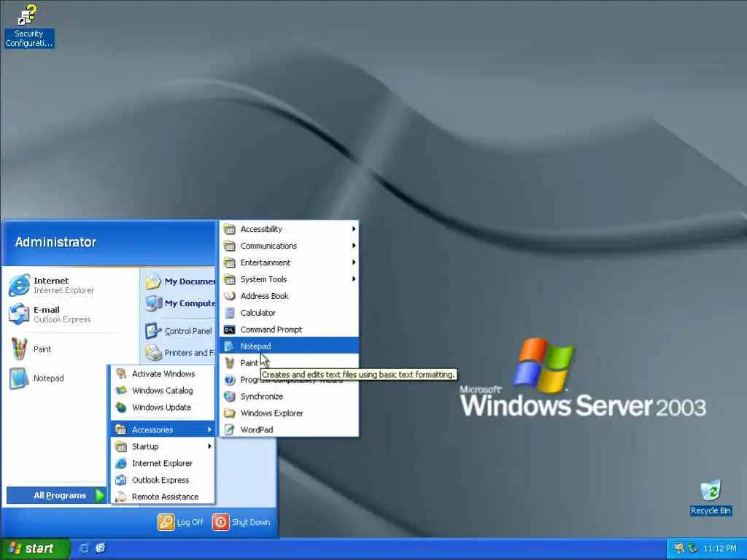This screenshot has width=747, height=560.
Task: Click the Paint icon in Accessories submenu
Action: 230,363
